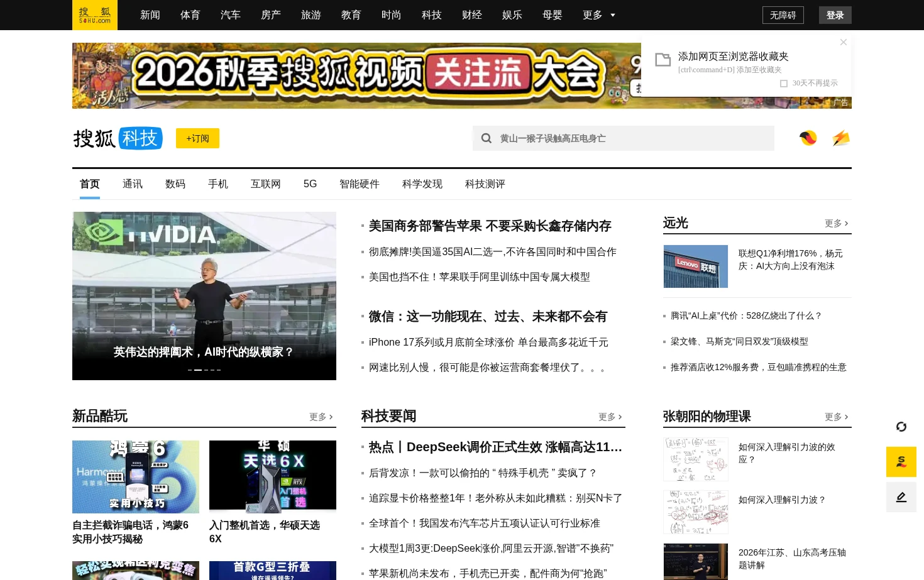Select the 手机 tab
This screenshot has height=580, width=924.
point(218,184)
